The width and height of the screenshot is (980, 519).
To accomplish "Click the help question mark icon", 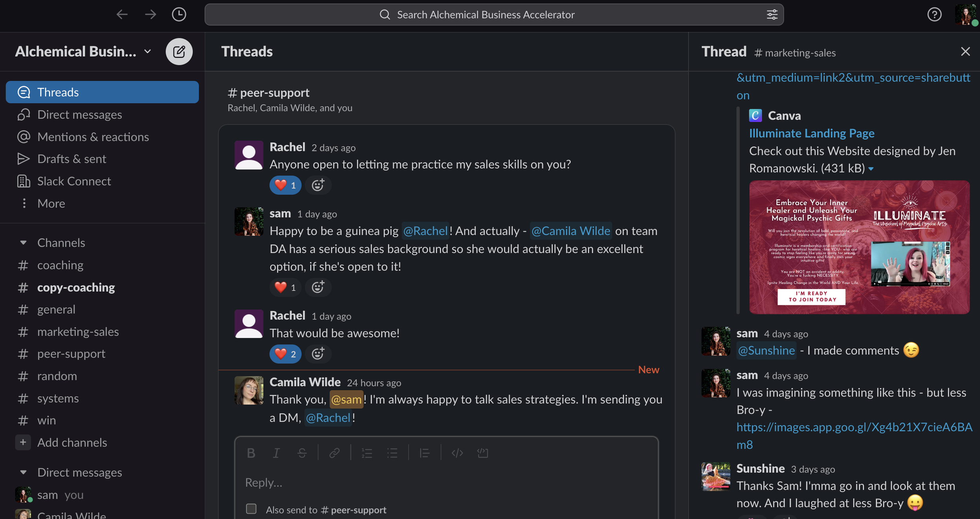I will [934, 14].
